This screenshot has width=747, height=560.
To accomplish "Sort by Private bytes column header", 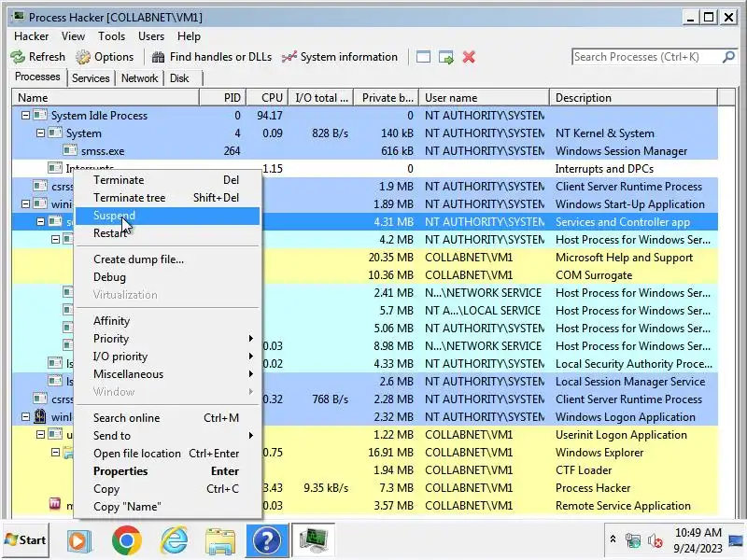I will coord(388,98).
